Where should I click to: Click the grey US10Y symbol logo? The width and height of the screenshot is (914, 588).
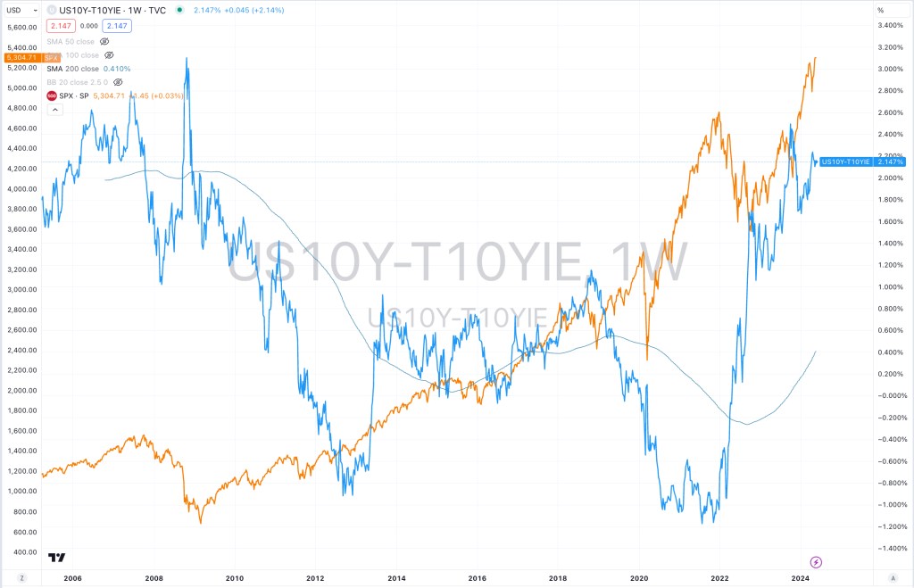[x=51, y=10]
